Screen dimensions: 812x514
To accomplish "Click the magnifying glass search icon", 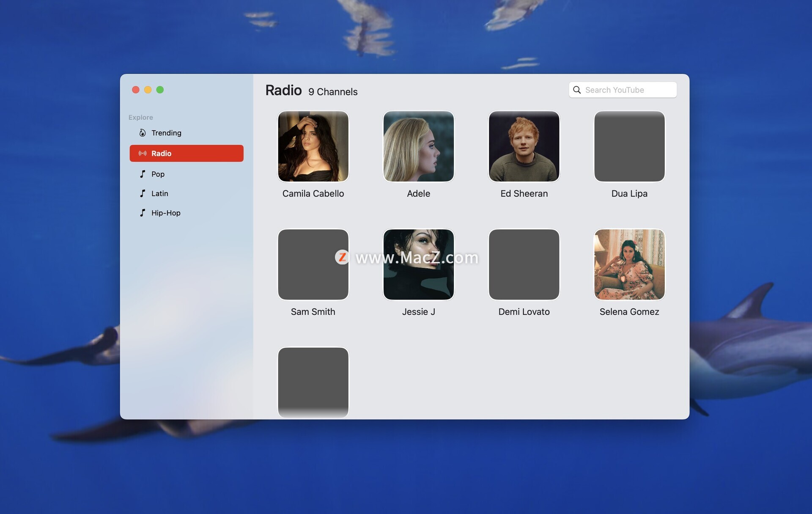I will click(577, 90).
